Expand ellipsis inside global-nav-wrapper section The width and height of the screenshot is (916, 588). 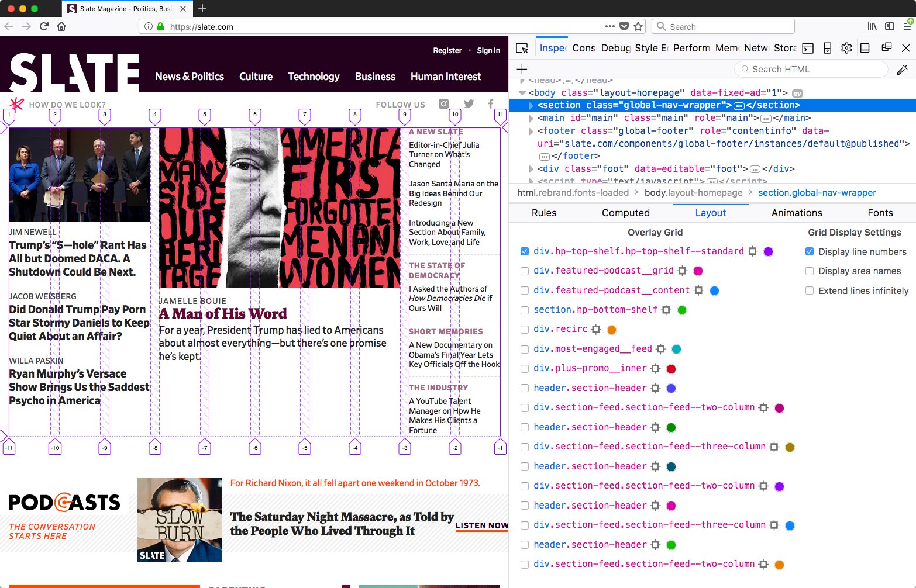(x=739, y=106)
